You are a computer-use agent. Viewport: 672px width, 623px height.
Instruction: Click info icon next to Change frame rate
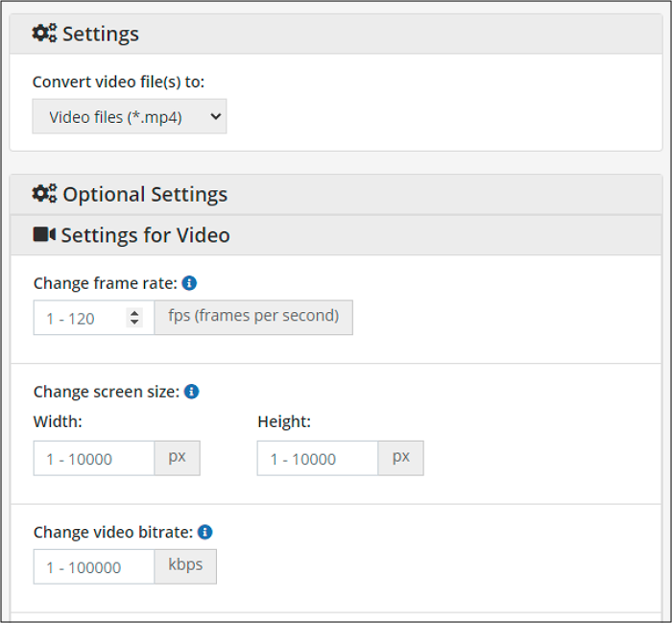click(x=189, y=283)
